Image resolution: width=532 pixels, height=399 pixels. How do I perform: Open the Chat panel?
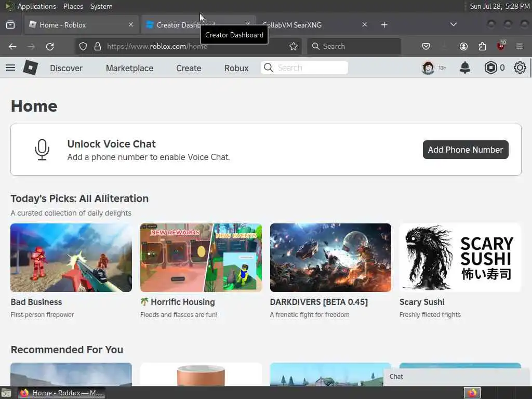457,377
